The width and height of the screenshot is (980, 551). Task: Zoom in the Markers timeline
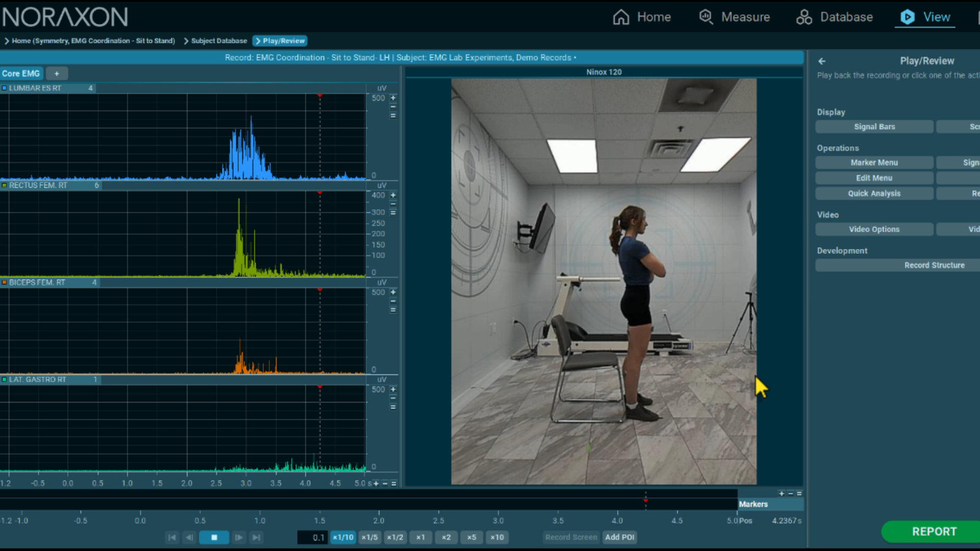pos(781,494)
